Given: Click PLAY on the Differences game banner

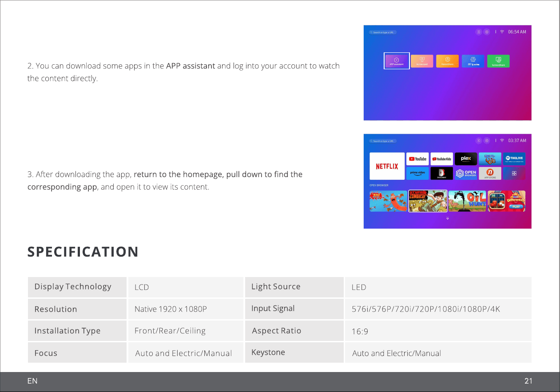Looking at the screenshot, I should click(x=516, y=206).
